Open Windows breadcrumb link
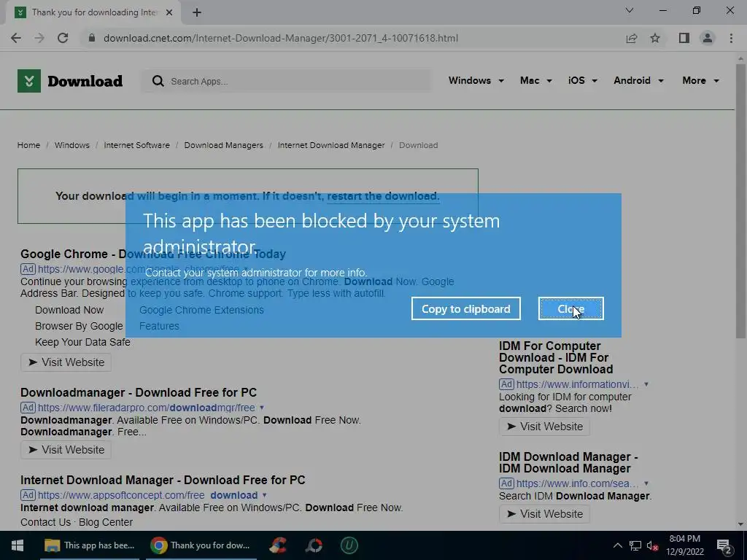Image resolution: width=747 pixels, height=560 pixels. (x=72, y=145)
